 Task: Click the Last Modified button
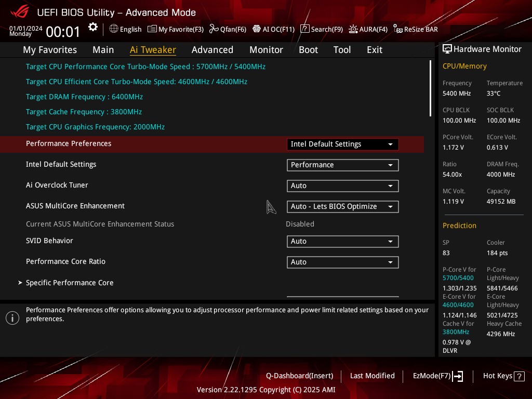[x=372, y=376]
